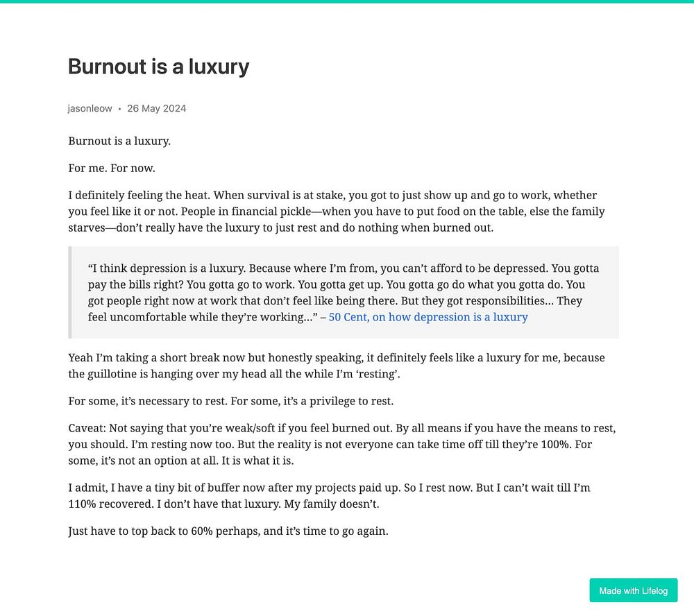Click the "For me. For now." line
The image size is (694, 616).
(x=112, y=169)
